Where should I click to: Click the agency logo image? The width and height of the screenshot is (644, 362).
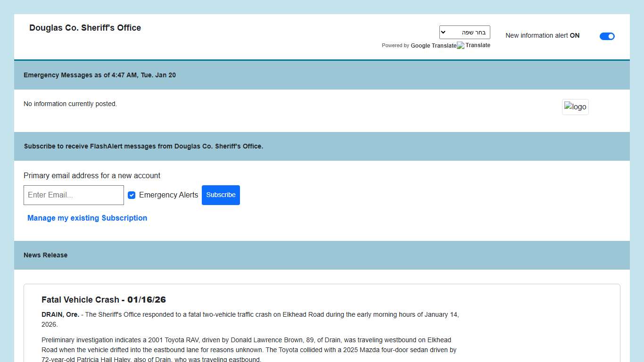pyautogui.click(x=575, y=107)
